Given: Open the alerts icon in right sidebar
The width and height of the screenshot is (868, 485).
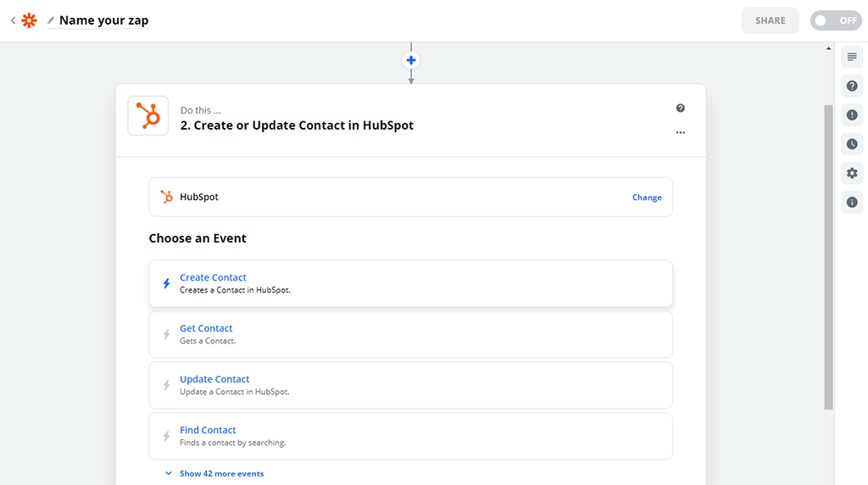Looking at the screenshot, I should click(852, 115).
